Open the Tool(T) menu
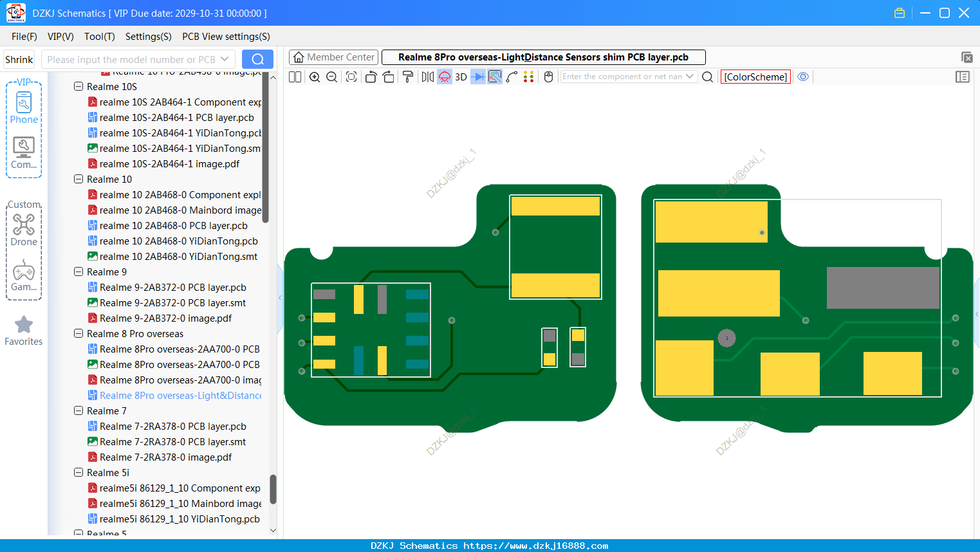The width and height of the screenshot is (980, 552). pos(100,37)
